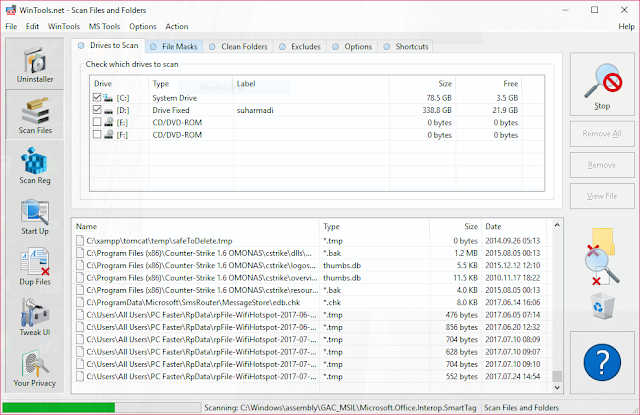
Task: Click the Drive column header
Action: pos(120,84)
